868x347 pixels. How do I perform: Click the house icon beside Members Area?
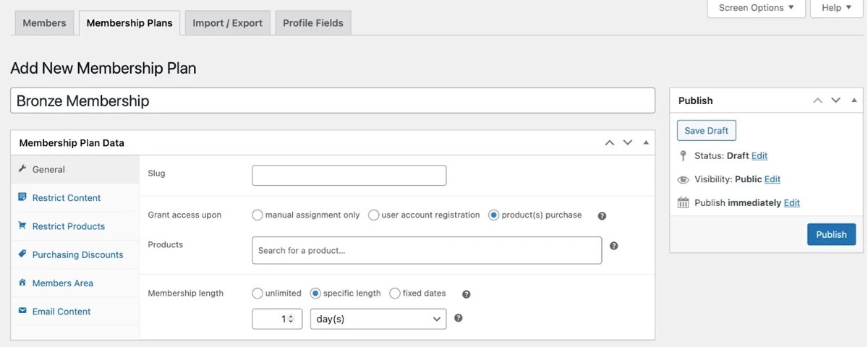22,283
